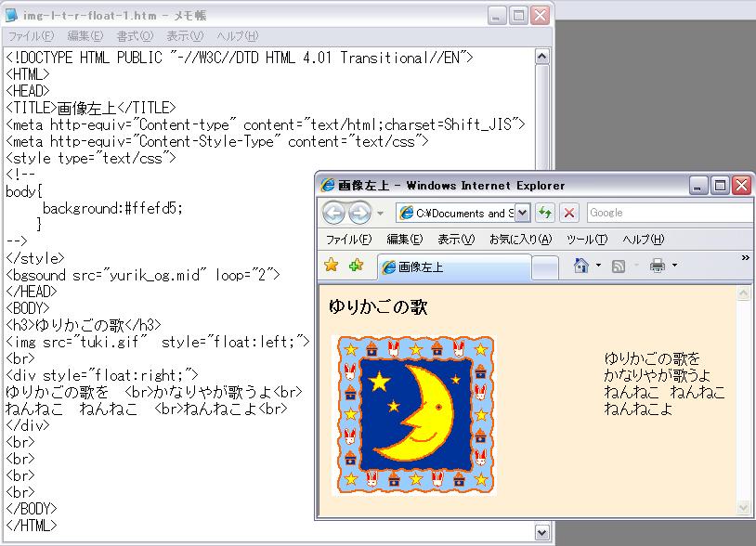Click Notepad scroll up arrow

(542, 57)
